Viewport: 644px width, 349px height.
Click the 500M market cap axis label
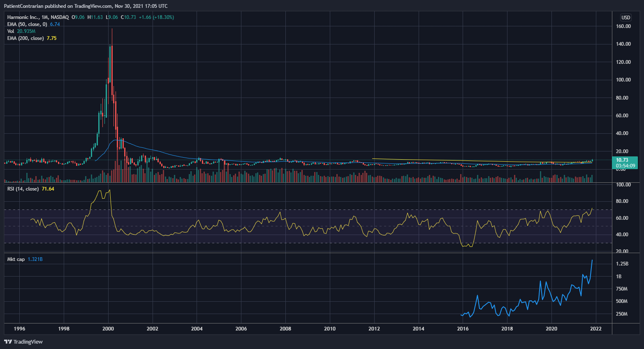pyautogui.click(x=622, y=301)
